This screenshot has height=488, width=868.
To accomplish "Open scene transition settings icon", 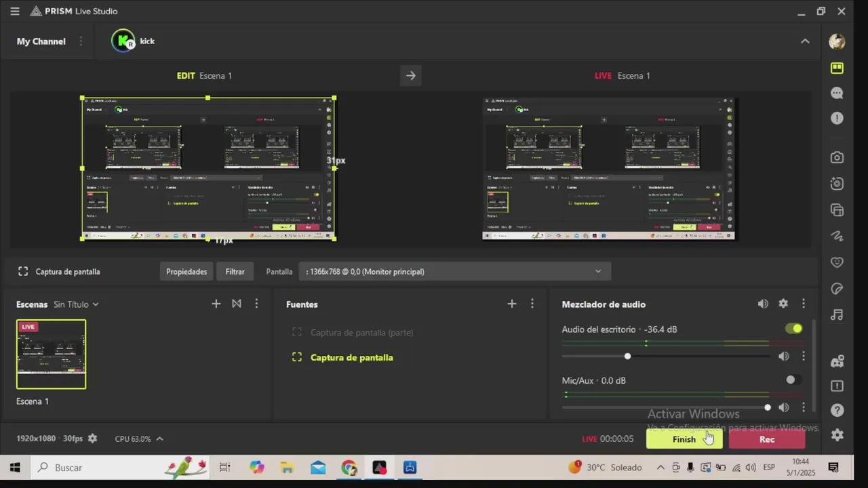I will [x=237, y=304].
